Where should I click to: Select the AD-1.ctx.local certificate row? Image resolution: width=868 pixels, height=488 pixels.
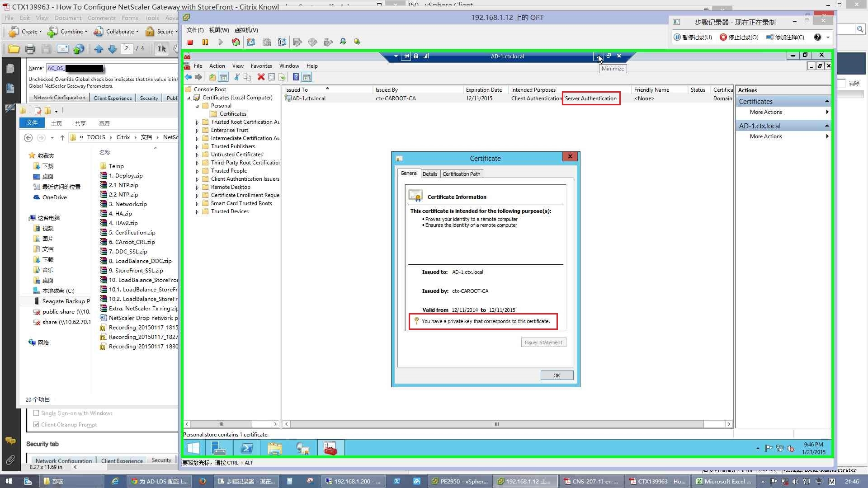tap(508, 99)
